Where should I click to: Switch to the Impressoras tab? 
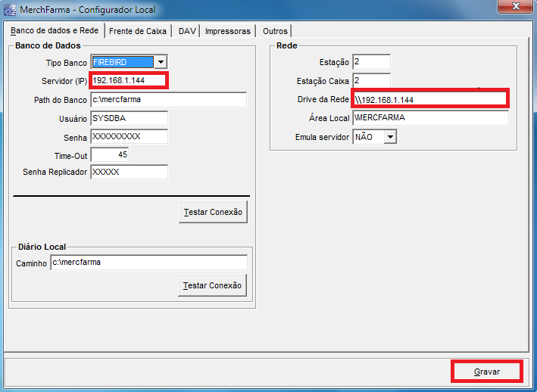tap(228, 31)
